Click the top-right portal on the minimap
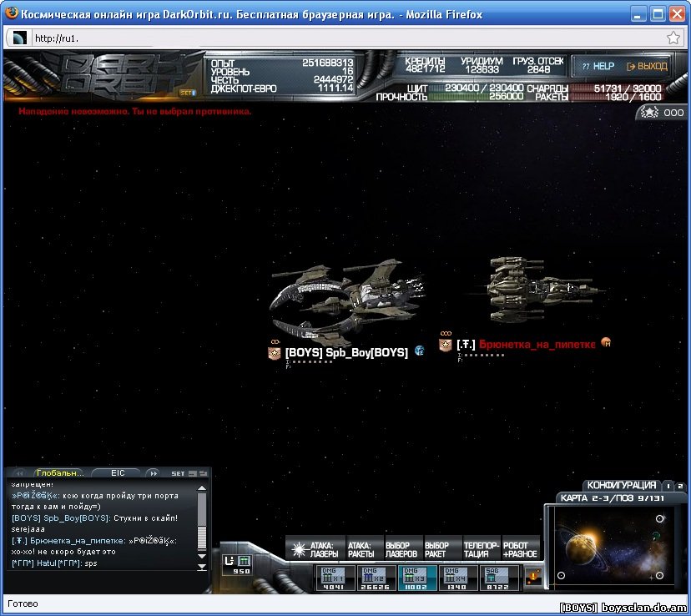Screen dimensions: 691x616 click(659, 518)
